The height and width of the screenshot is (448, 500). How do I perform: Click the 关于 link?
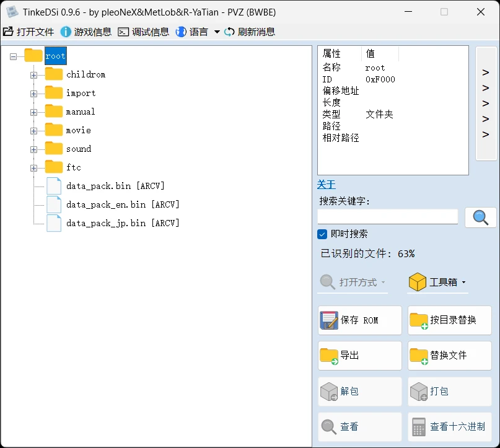326,184
